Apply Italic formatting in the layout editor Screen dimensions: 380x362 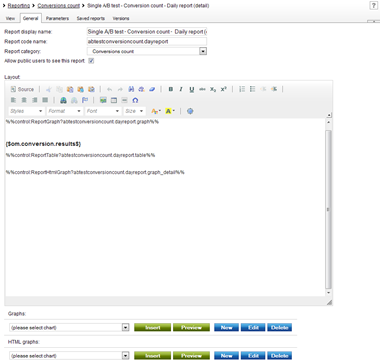(181, 89)
